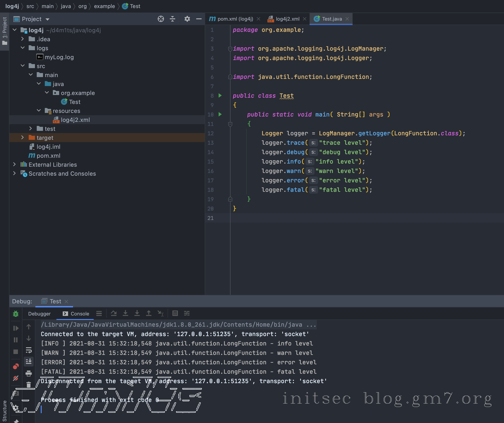The image size is (504, 423).
Task: Open the Project view dropdown
Action: point(47,19)
